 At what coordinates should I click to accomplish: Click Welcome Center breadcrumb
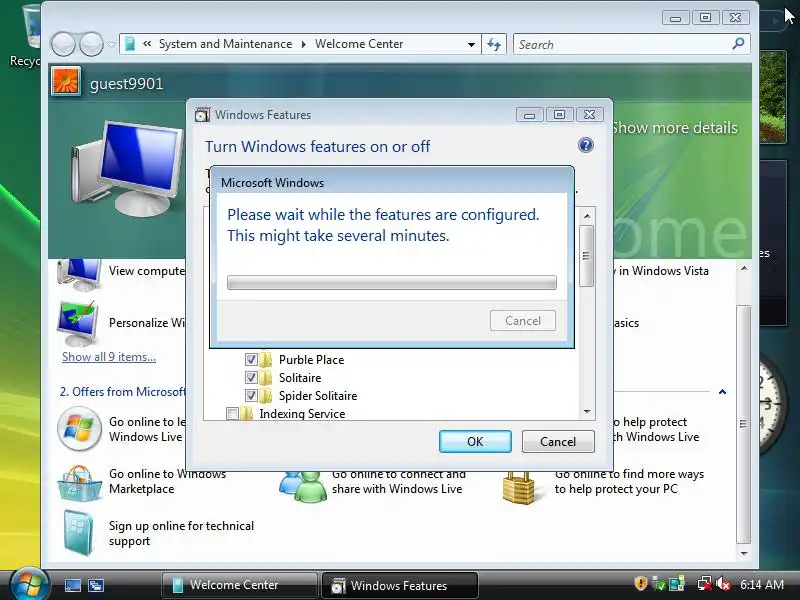(x=359, y=44)
